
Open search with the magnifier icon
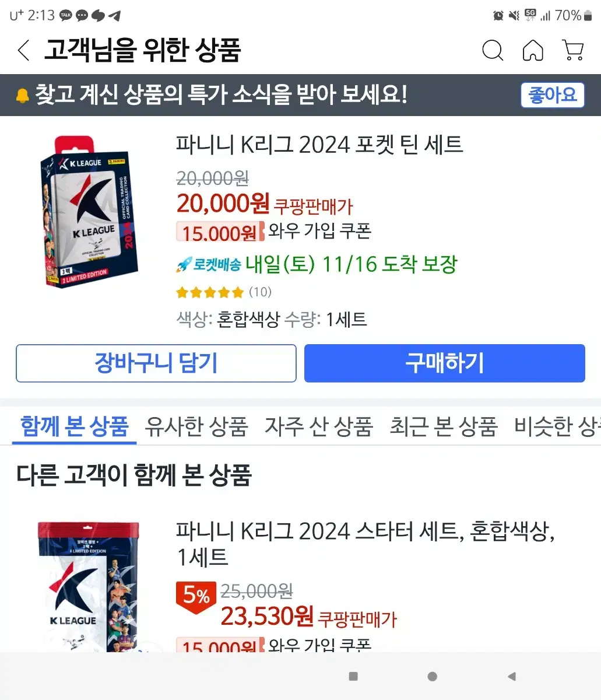click(x=493, y=51)
